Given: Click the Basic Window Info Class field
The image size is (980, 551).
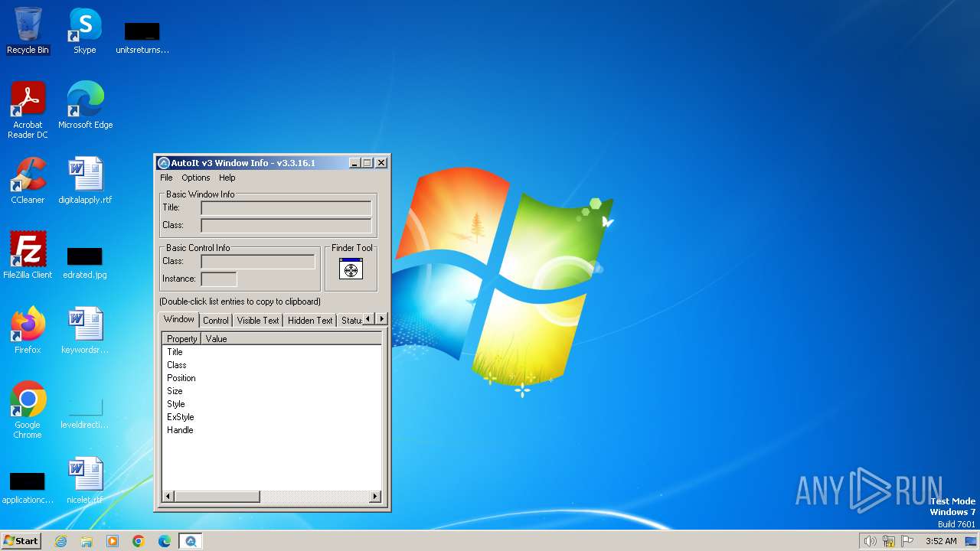Looking at the screenshot, I should coord(286,225).
